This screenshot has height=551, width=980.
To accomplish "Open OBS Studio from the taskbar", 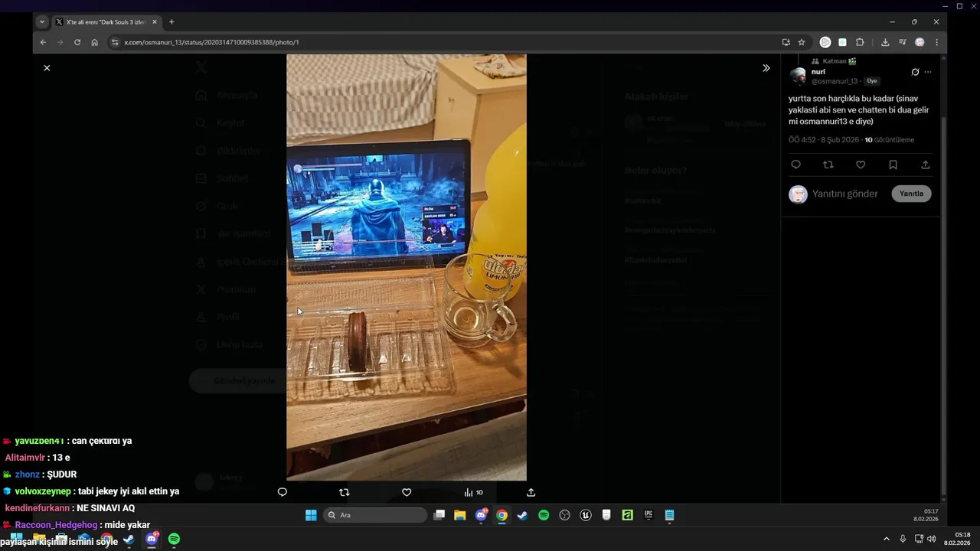I will 565,515.
